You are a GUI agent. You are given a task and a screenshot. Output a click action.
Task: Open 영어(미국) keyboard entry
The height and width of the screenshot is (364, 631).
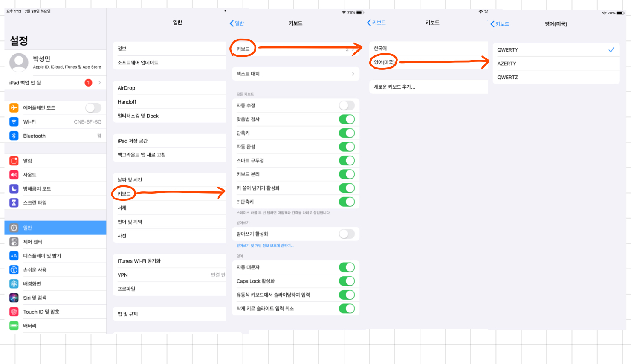(x=428, y=62)
